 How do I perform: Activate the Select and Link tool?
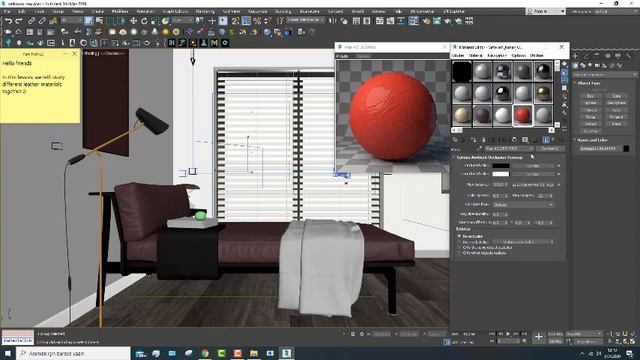[31, 20]
